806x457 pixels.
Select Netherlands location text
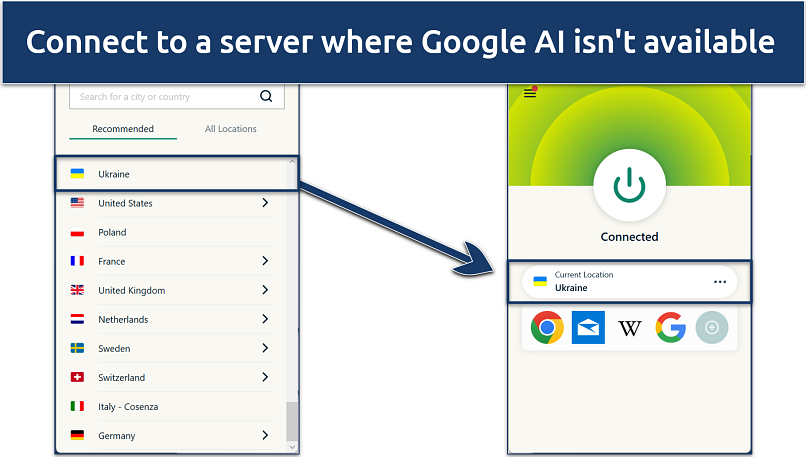[x=123, y=319]
